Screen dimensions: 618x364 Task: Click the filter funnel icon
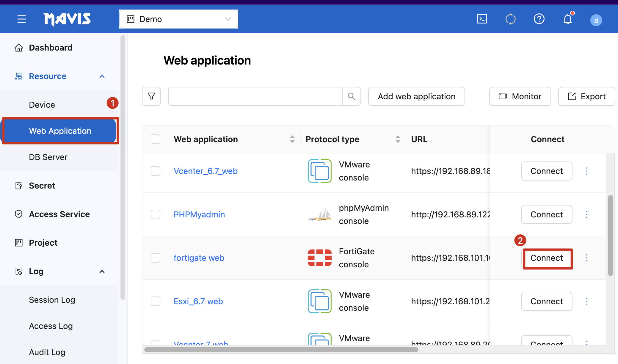pyautogui.click(x=151, y=96)
